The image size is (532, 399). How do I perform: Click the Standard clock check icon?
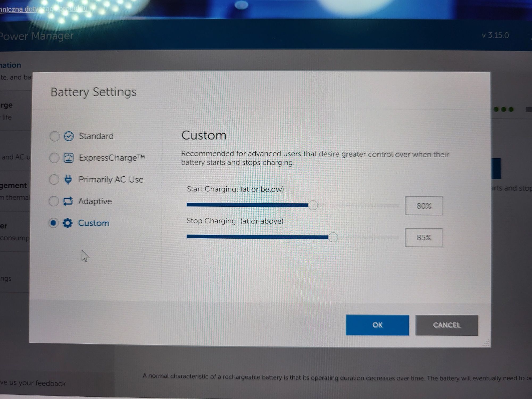[x=69, y=136]
